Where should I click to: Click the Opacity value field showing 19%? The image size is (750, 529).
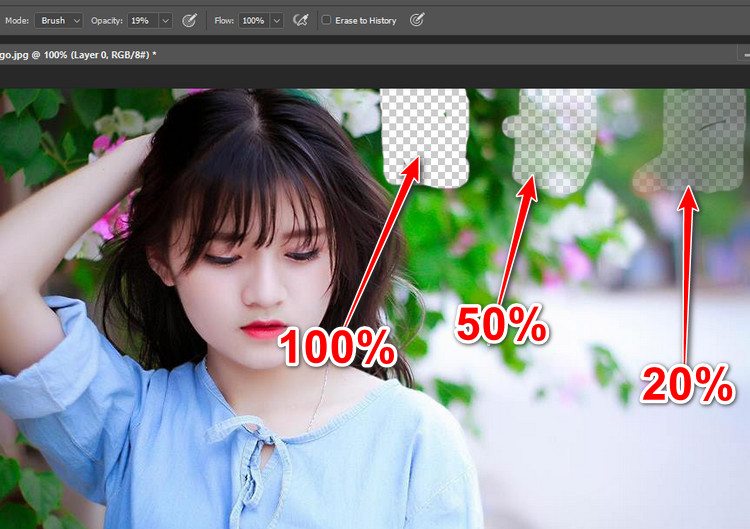click(143, 21)
